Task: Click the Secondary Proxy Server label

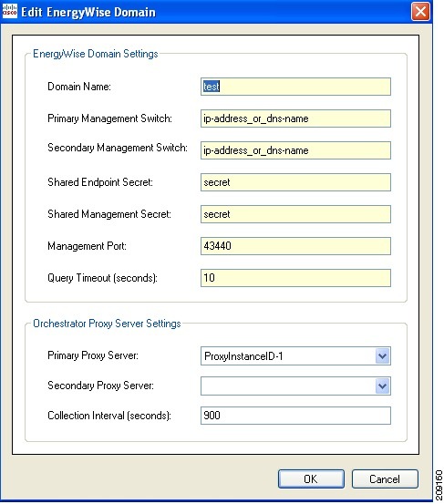Action: point(100,386)
